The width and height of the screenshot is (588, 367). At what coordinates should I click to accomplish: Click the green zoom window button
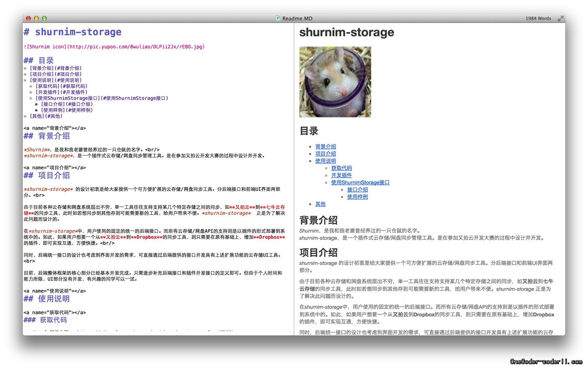(x=44, y=18)
